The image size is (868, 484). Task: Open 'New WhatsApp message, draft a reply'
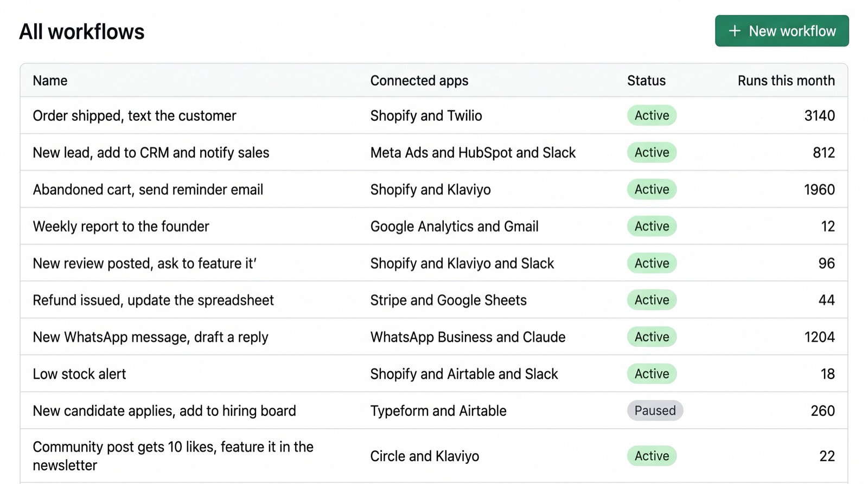(x=150, y=337)
